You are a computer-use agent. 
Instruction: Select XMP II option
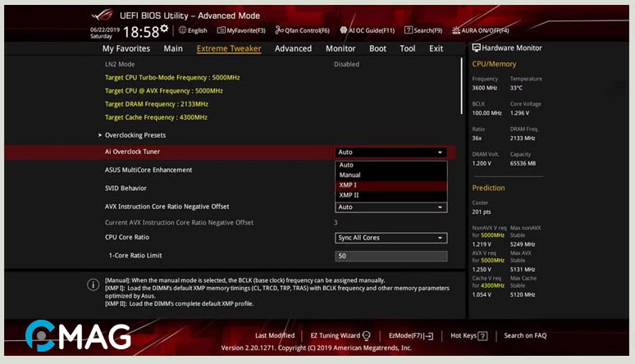pyautogui.click(x=391, y=195)
